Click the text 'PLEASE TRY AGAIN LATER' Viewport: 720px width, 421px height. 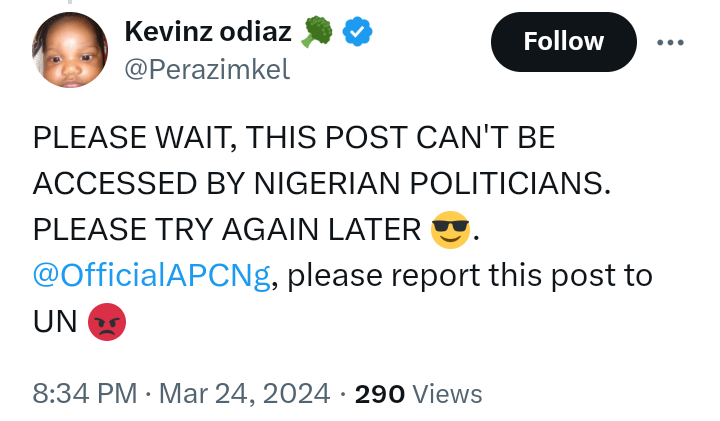point(227,230)
